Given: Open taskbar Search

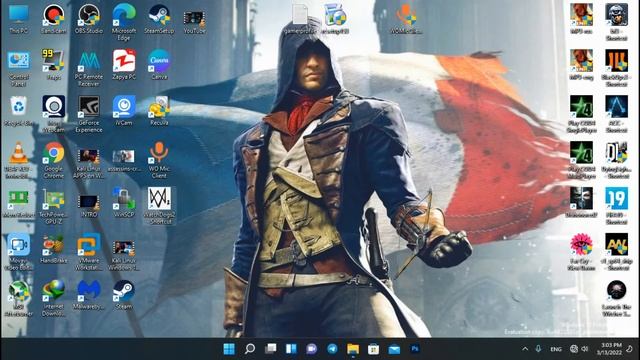Looking at the screenshot, I should click(x=250, y=349).
